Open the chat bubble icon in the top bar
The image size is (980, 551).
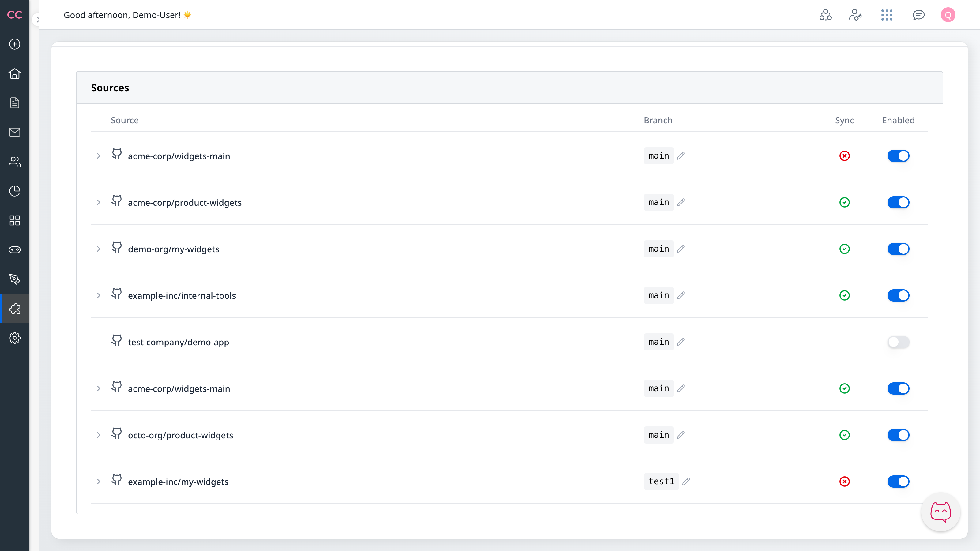click(x=918, y=15)
